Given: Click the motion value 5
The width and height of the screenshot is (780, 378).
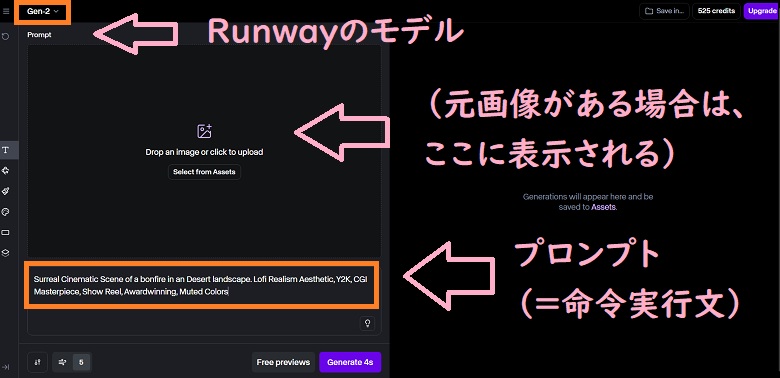Looking at the screenshot, I should pos(81,362).
